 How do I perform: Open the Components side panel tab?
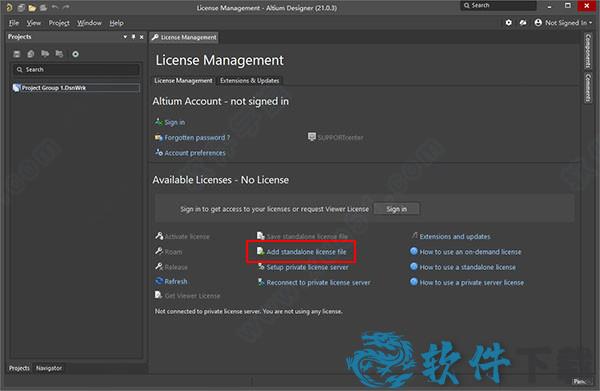588,51
